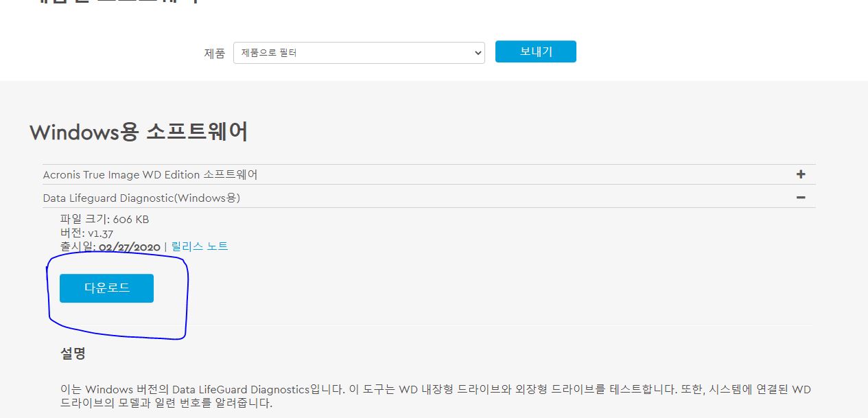Click the Data LifeGuard Diagnostics description paragraph
The width and height of the screenshot is (868, 418).
point(436,396)
